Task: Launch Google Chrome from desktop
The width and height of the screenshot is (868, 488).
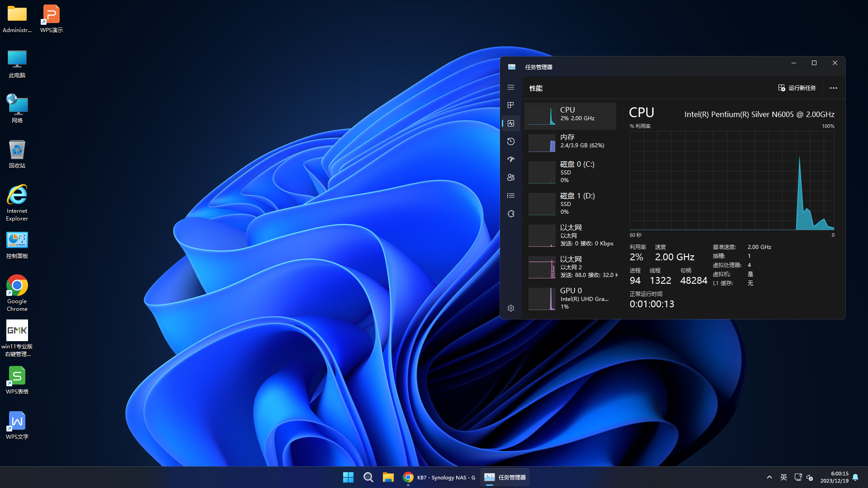Action: [x=17, y=293]
